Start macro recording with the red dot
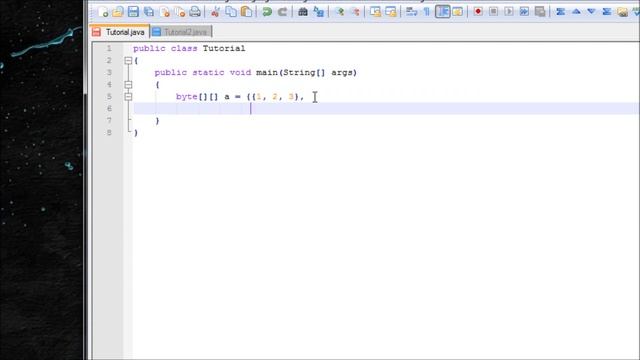Image resolution: width=640 pixels, height=360 pixels. pos(478,11)
